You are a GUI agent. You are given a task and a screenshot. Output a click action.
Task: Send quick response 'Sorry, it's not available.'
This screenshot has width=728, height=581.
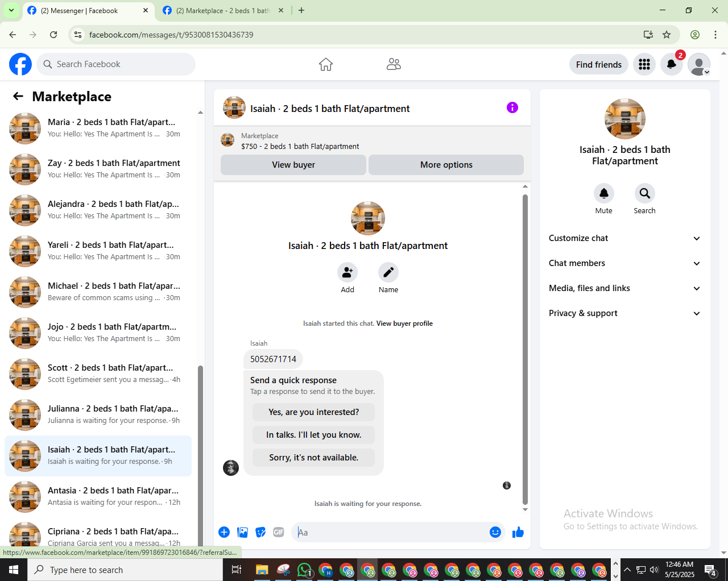coord(314,458)
